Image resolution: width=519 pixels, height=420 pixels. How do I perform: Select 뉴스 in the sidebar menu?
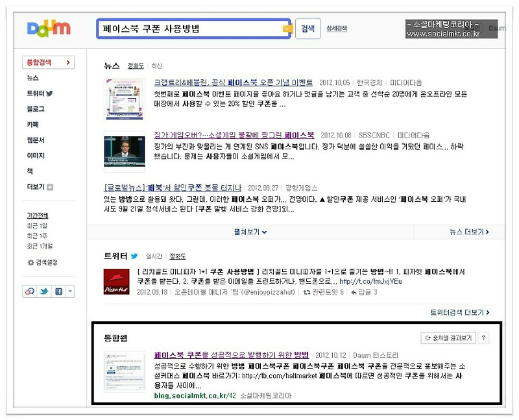pos(33,78)
